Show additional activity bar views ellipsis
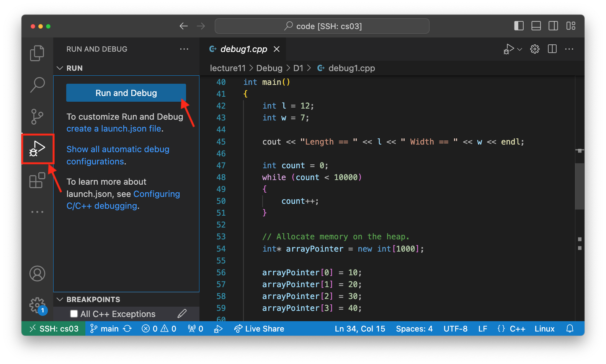Screen dimensions: 606x364 pyautogui.click(x=37, y=212)
